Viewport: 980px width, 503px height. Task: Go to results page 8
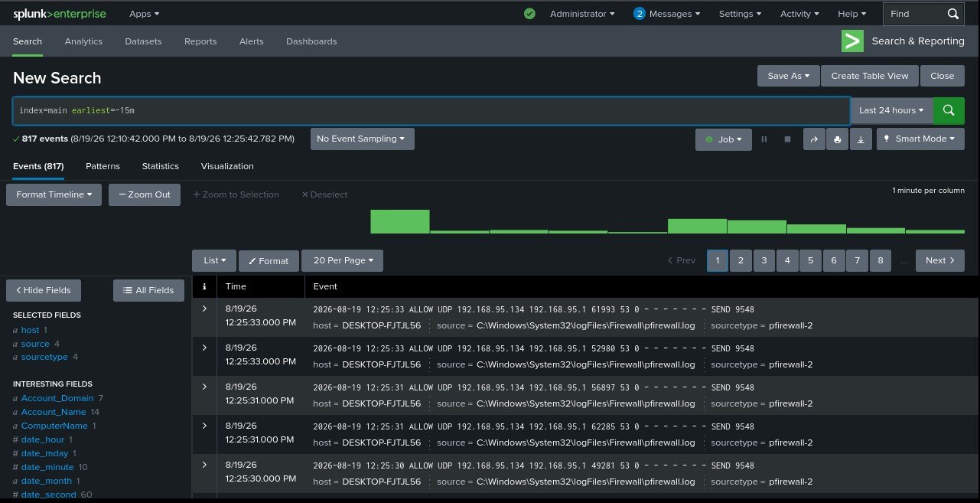click(881, 260)
